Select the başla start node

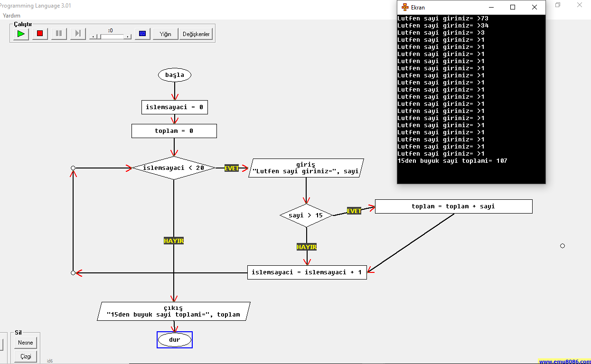click(x=175, y=75)
